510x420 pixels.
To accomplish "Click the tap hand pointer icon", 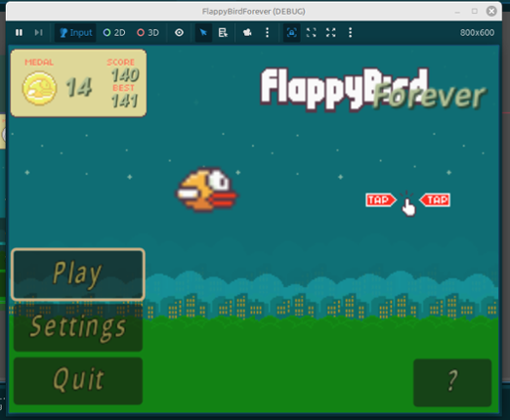I will [x=407, y=204].
